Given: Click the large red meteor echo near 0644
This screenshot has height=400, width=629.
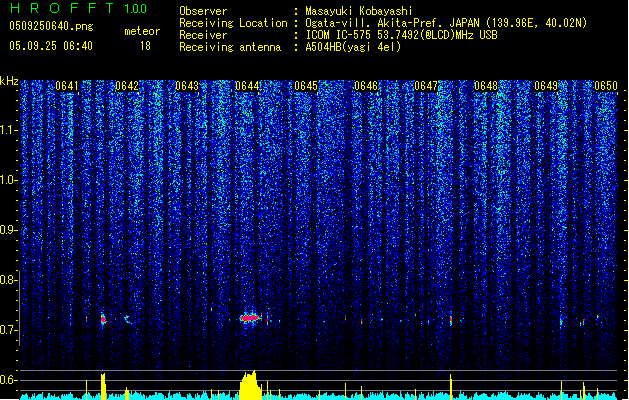Looking at the screenshot, I should tap(250, 318).
